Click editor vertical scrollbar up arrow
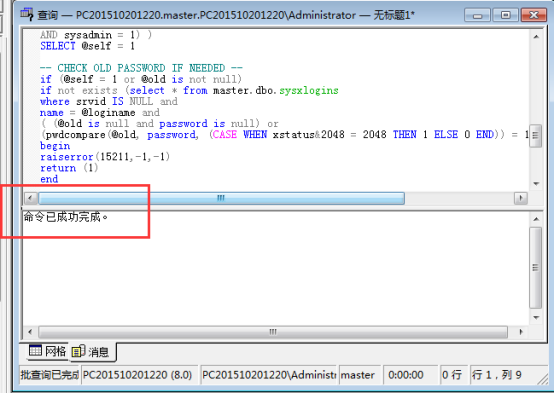 (536, 36)
